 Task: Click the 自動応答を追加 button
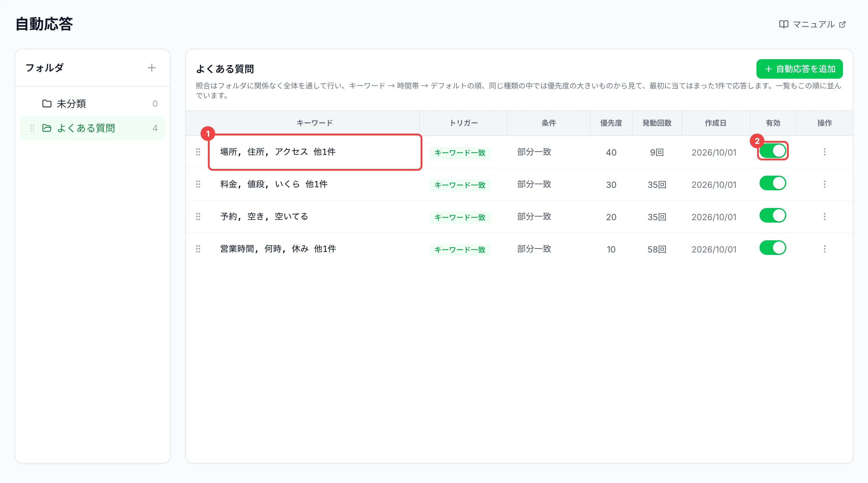[799, 69]
